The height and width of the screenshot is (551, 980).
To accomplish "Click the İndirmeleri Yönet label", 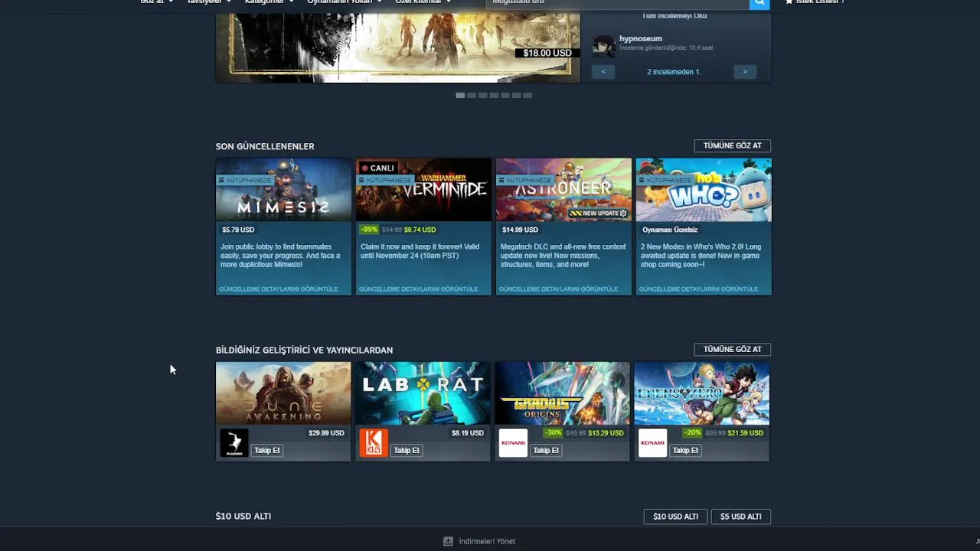I will click(487, 541).
